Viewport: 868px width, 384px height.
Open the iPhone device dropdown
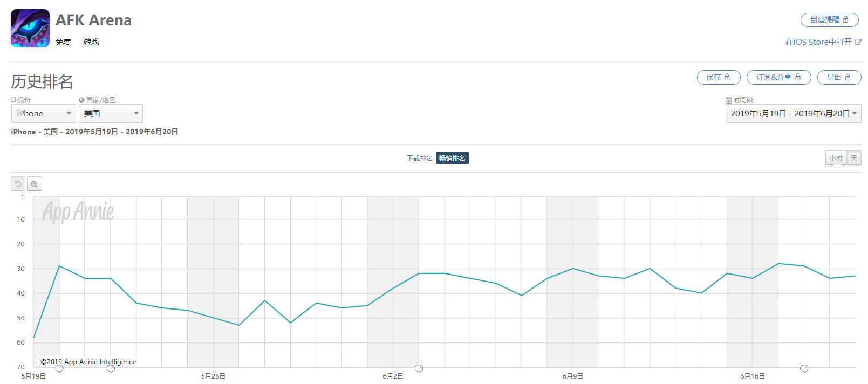click(x=44, y=113)
